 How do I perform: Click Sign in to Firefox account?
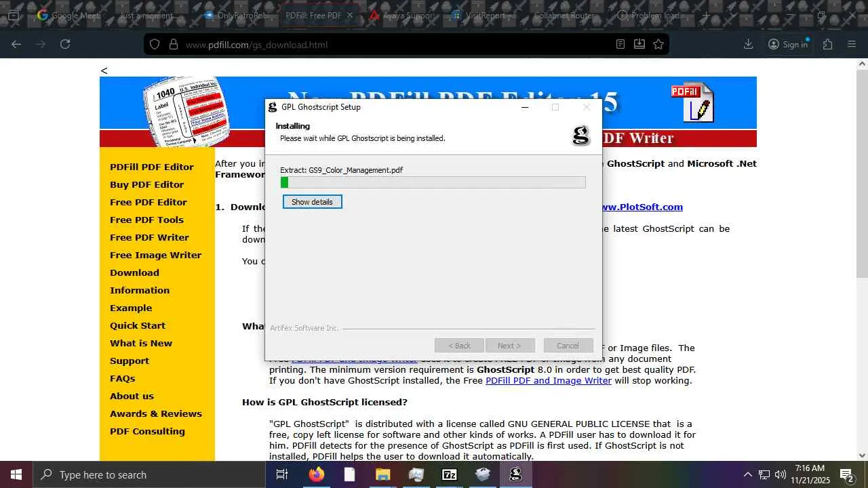788,44
